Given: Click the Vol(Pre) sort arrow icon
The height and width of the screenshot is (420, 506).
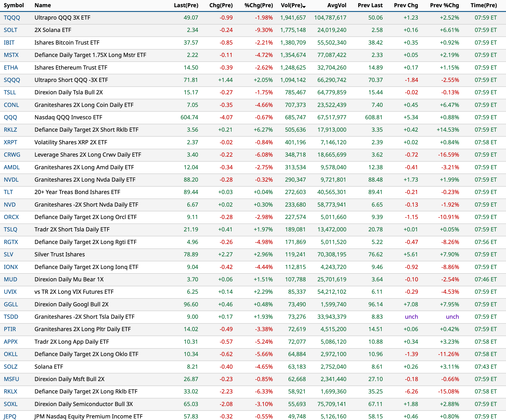Looking at the screenshot, I should point(304,7).
